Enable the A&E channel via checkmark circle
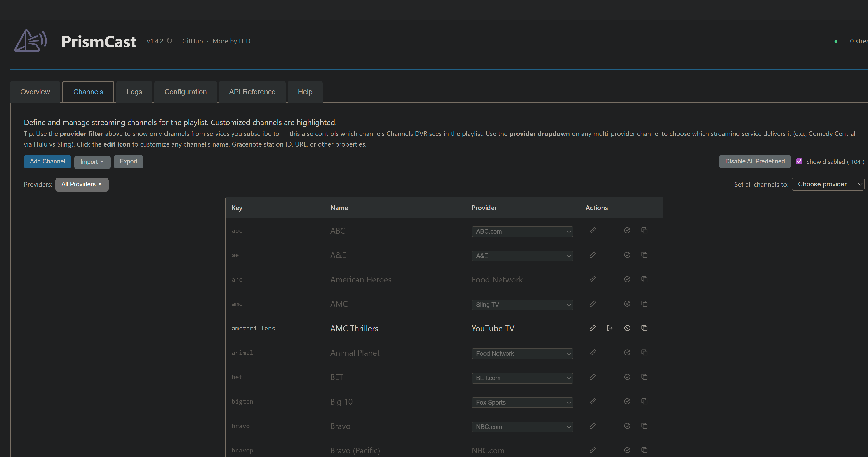 (627, 255)
